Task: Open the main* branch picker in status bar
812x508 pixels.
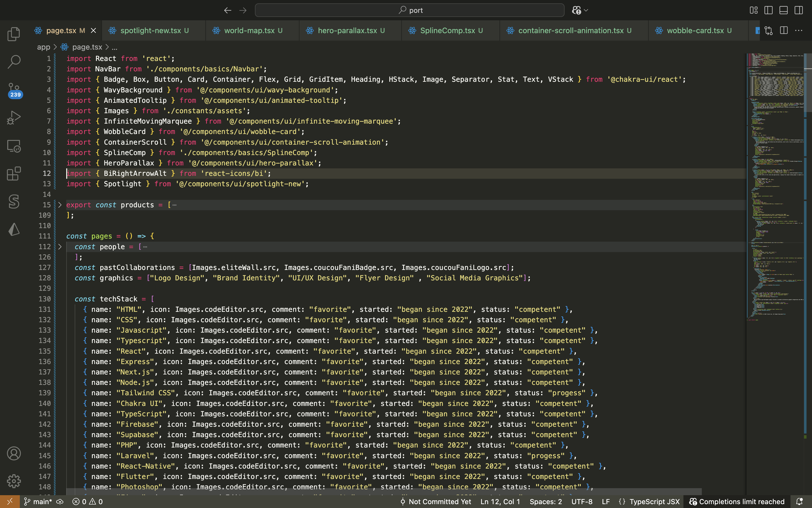Action: [38, 502]
